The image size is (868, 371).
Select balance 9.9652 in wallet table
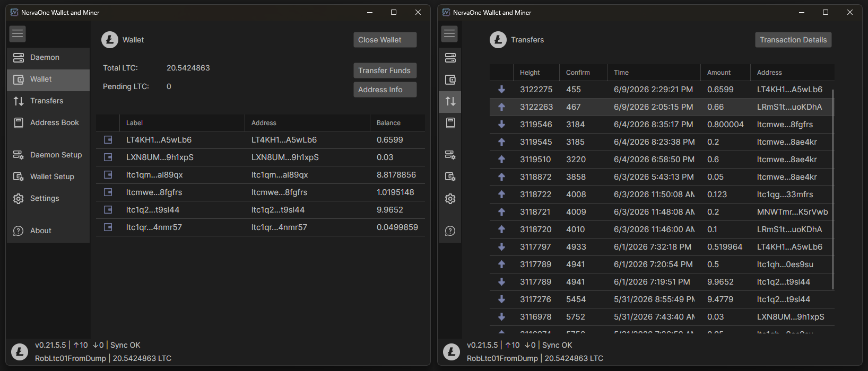(x=390, y=210)
